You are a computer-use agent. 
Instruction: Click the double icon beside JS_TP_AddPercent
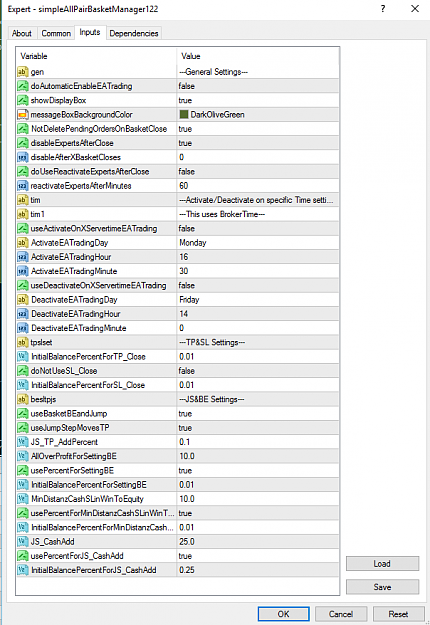coord(23,442)
